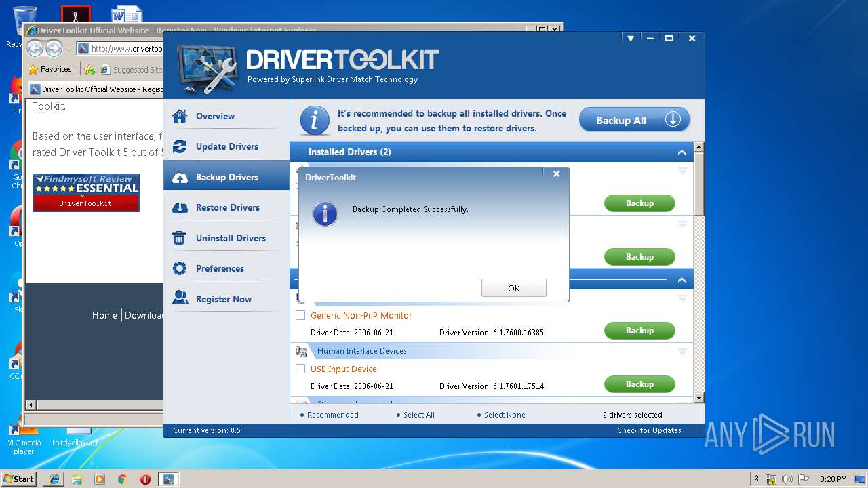Click the Overview home icon

pos(180,116)
